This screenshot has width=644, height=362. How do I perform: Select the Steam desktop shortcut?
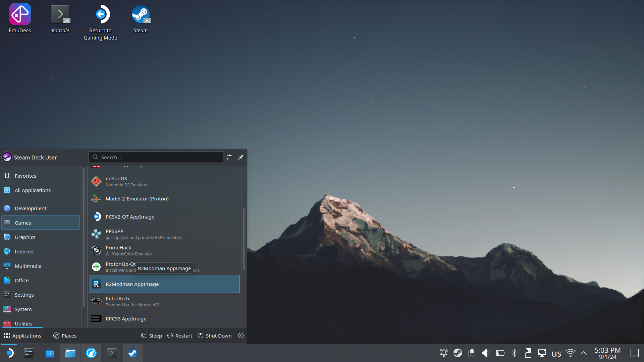(x=141, y=19)
